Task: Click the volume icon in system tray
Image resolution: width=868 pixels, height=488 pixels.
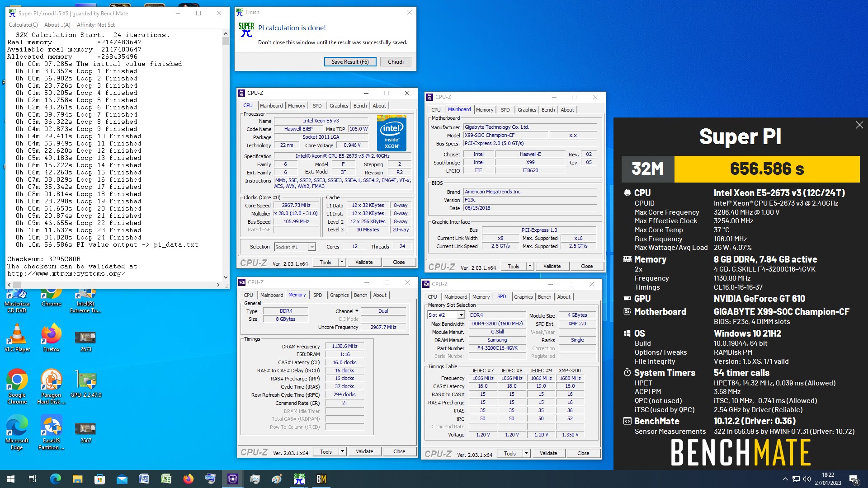Action: [807, 479]
